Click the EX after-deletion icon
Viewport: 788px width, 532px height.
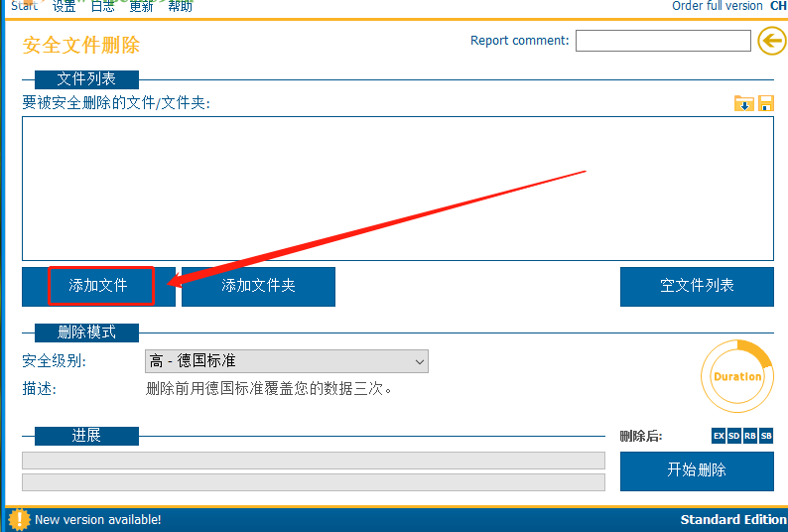click(719, 436)
